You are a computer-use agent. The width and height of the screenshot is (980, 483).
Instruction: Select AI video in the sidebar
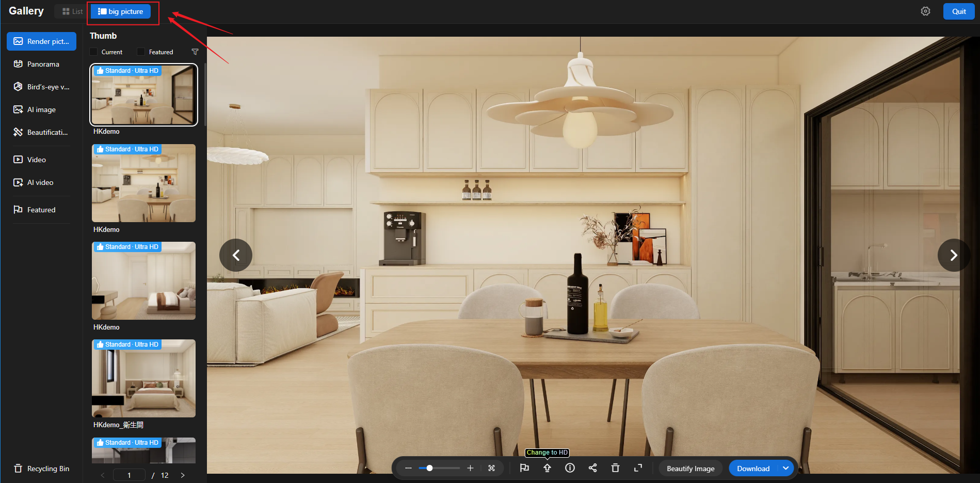point(40,182)
